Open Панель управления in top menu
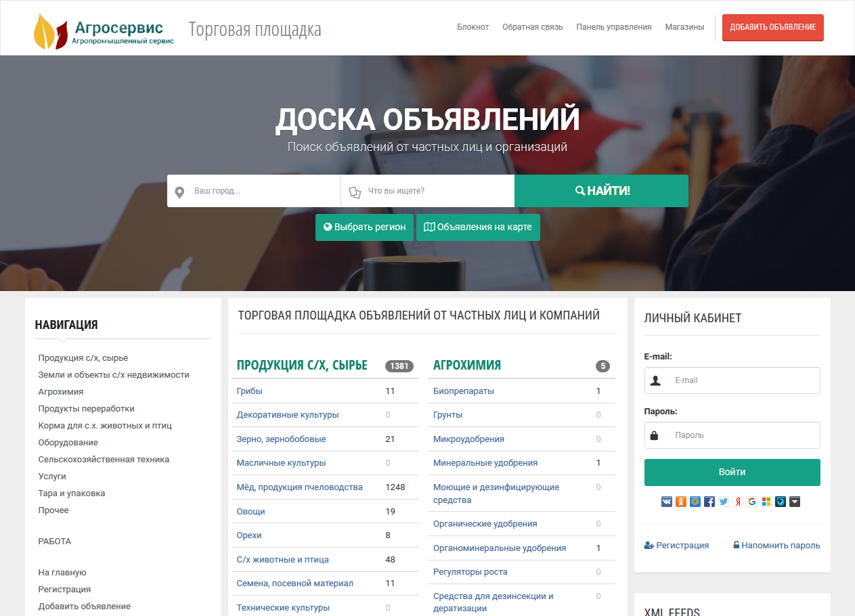855x616 pixels. [613, 27]
